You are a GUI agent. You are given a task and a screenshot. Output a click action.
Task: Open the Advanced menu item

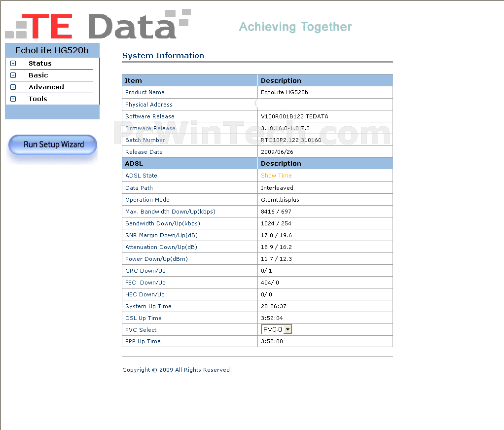click(x=46, y=87)
